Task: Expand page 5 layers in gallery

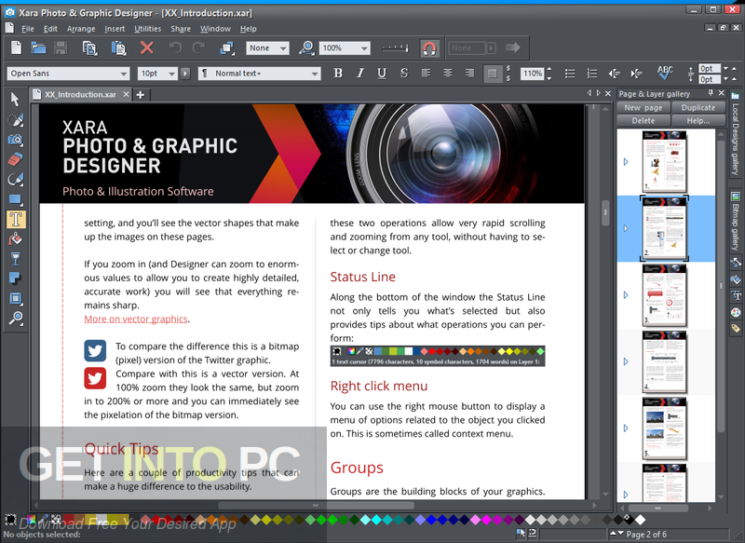Action: (x=626, y=428)
